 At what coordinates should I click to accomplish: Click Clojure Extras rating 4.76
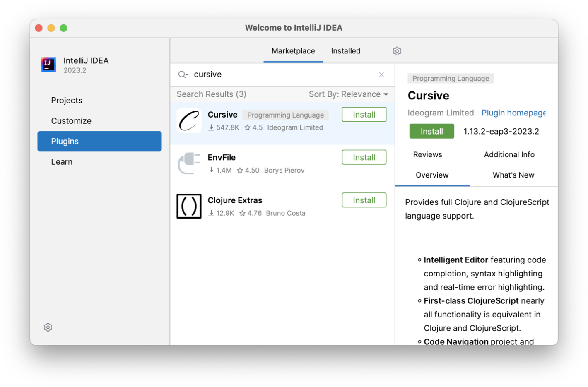[x=251, y=213]
